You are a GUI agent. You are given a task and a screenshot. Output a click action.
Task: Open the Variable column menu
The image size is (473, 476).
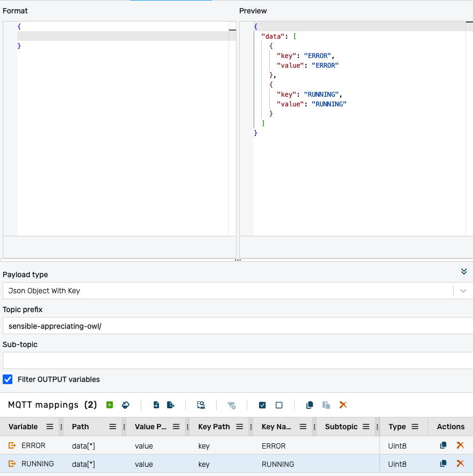pyautogui.click(x=49, y=427)
